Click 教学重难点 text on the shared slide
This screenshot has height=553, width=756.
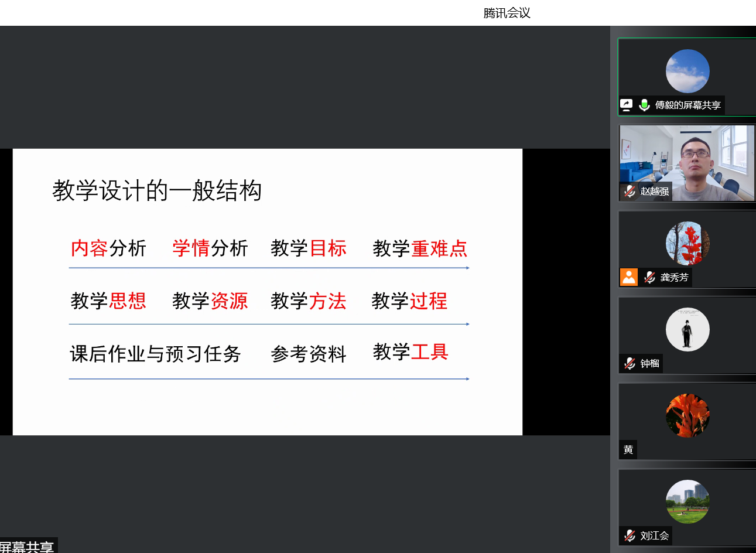pos(420,248)
